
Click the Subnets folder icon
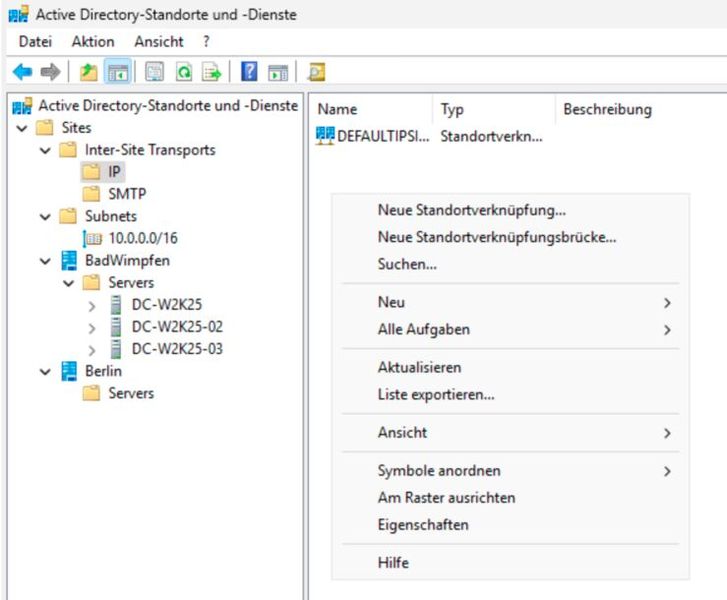click(x=68, y=216)
